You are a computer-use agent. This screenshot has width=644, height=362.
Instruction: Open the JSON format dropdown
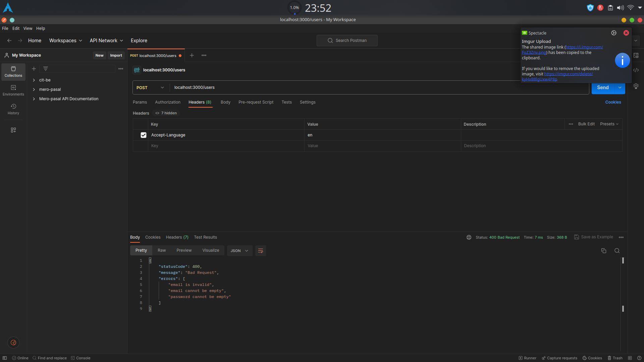click(239, 251)
